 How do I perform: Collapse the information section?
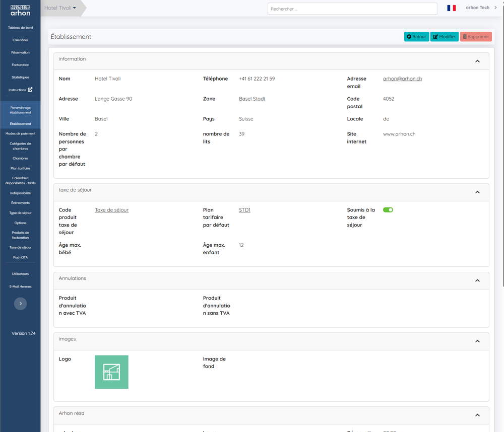coord(477,61)
